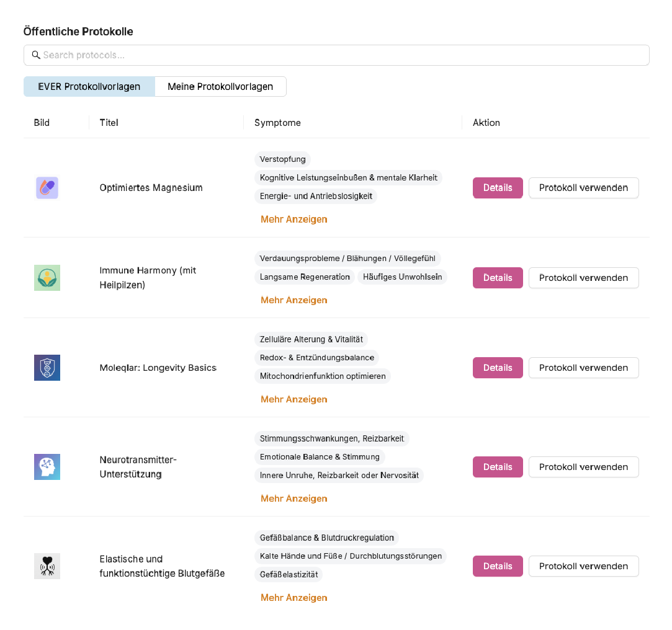Click the search magnifier icon

(36, 55)
